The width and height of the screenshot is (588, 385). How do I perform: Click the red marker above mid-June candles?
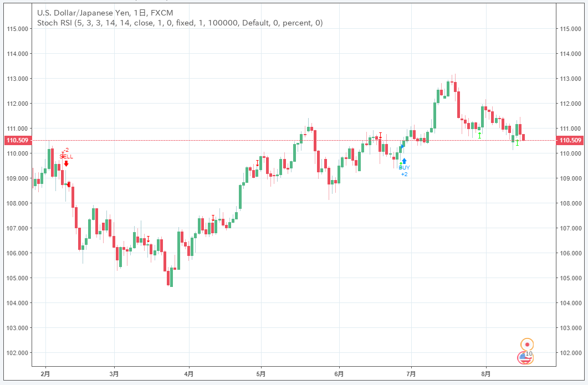[x=380, y=135]
